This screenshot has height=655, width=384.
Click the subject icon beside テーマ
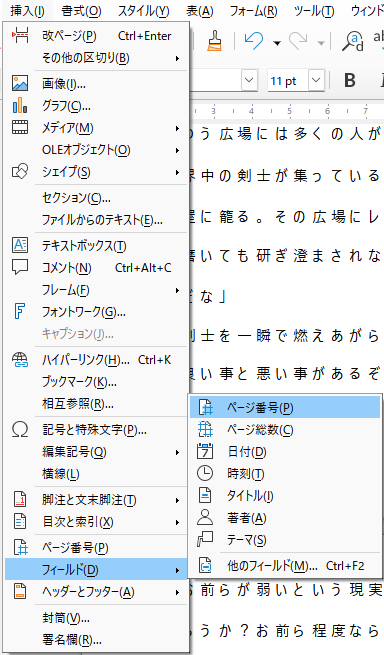205,540
